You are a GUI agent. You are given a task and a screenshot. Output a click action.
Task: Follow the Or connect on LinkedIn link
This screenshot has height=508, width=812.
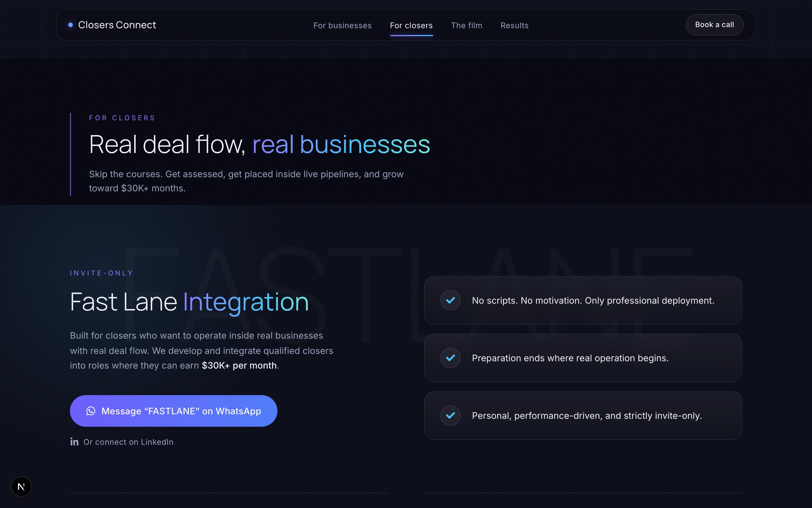pos(122,442)
